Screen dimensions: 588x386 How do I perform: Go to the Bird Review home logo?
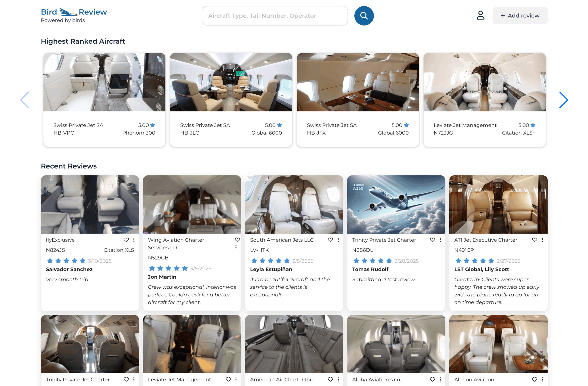(x=74, y=15)
